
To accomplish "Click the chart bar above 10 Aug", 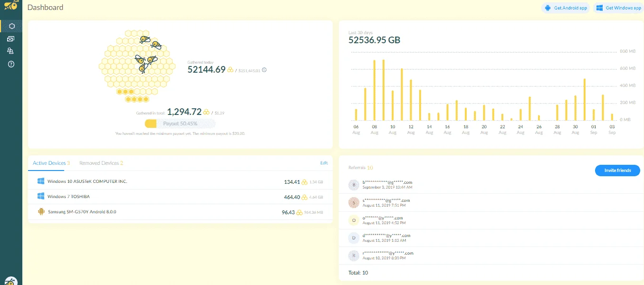I will pos(393,105).
